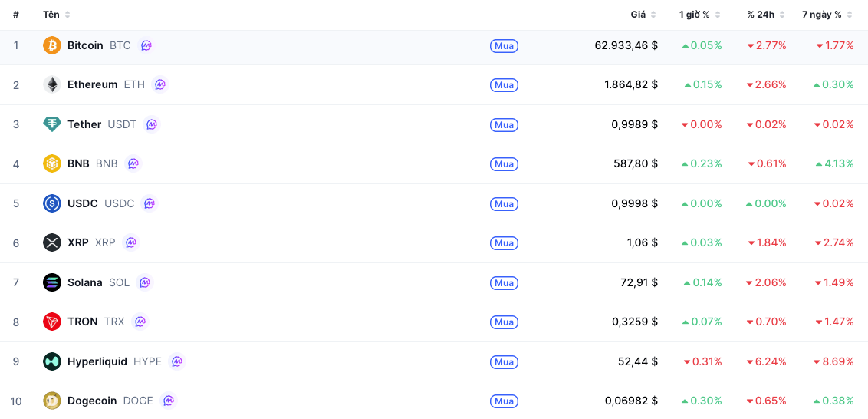This screenshot has height=419, width=868.
Task: Sort the table by Giá column
Action: point(643,15)
